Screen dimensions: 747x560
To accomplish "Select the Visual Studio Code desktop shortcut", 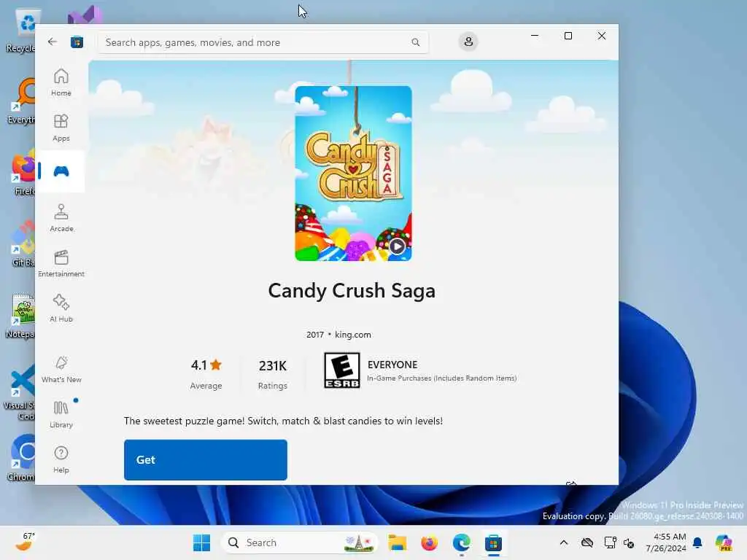I will coord(20,393).
